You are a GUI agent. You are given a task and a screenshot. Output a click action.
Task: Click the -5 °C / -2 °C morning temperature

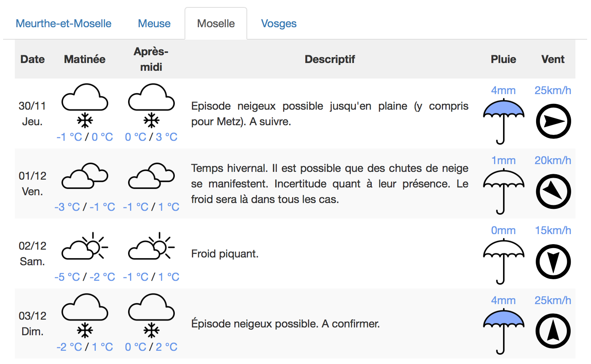click(85, 277)
